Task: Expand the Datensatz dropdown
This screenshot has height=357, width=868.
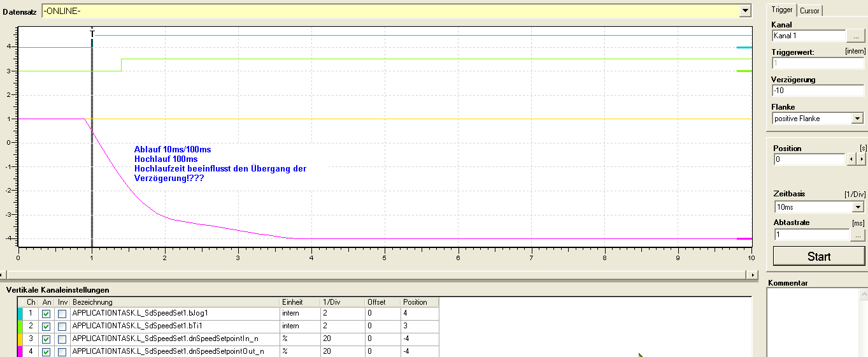Action: click(x=746, y=11)
